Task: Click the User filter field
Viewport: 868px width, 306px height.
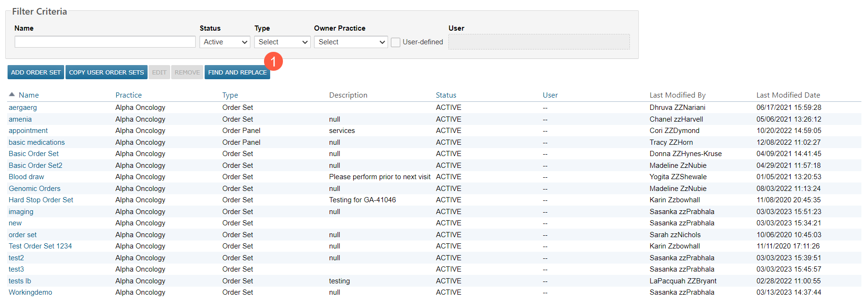Action: (538, 42)
